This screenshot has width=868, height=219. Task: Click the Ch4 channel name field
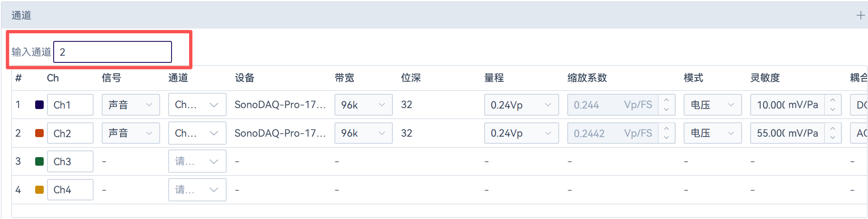(x=70, y=189)
